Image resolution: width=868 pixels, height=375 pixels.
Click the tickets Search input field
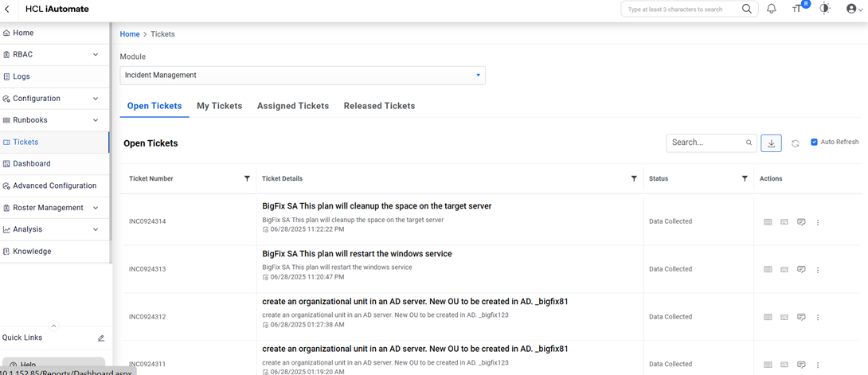[706, 143]
